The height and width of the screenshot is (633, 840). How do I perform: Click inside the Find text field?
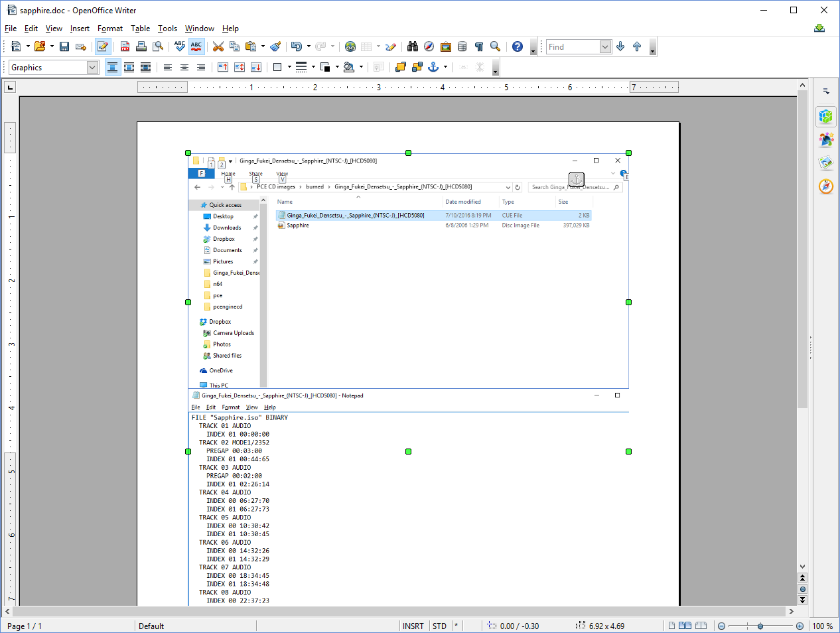point(573,46)
